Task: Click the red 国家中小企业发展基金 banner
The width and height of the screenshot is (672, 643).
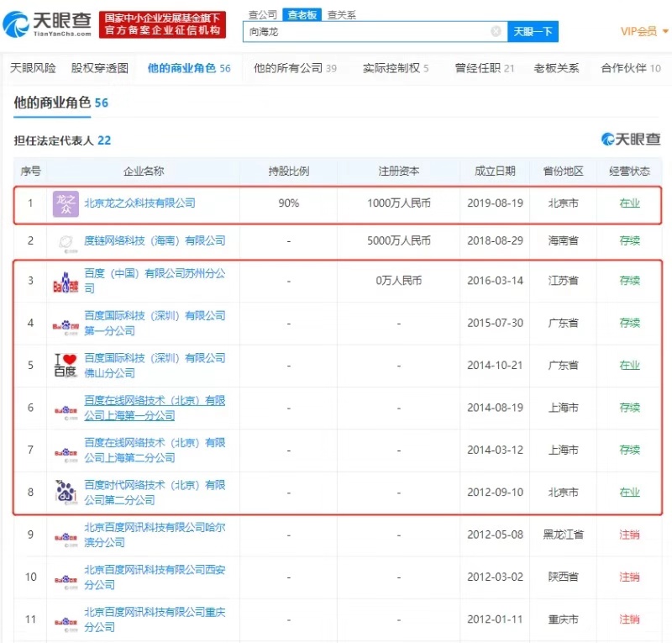Action: 162,24
